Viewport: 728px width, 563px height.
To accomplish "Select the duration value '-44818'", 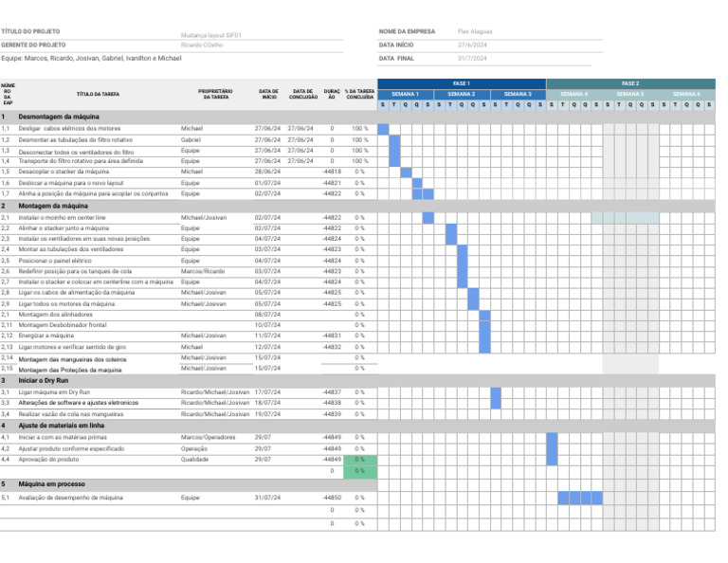I will coord(332,172).
